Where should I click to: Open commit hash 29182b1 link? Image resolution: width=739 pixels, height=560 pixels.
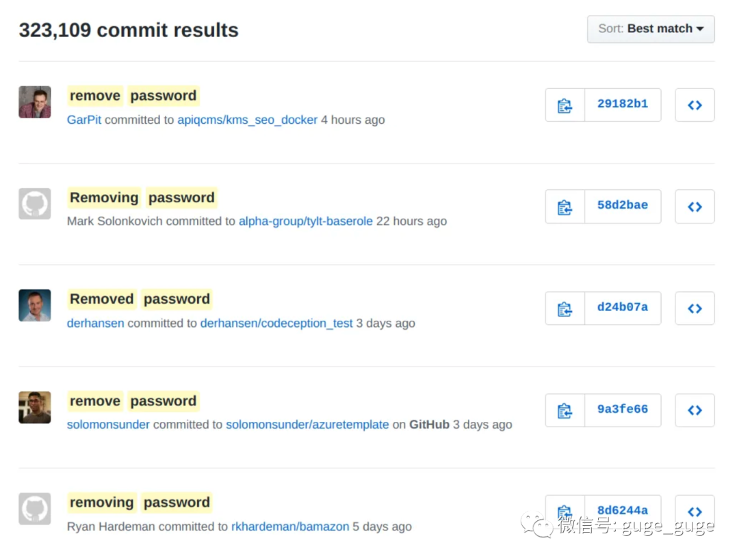[x=623, y=104]
